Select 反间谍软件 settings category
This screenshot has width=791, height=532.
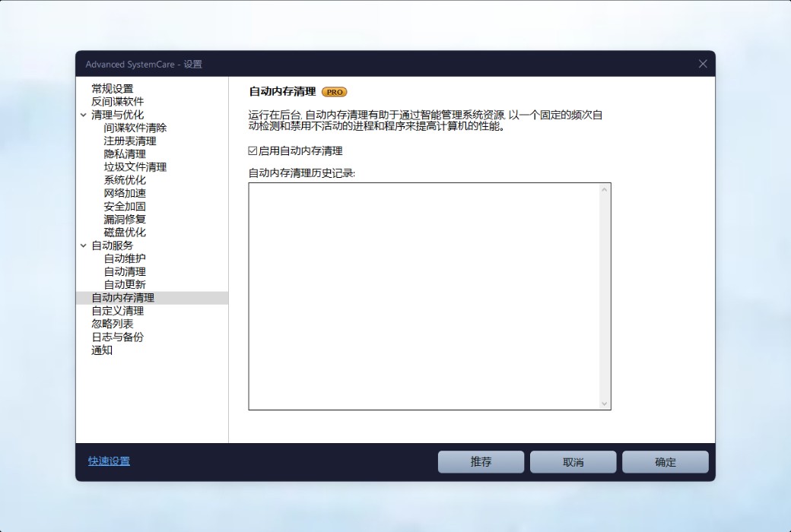117,102
